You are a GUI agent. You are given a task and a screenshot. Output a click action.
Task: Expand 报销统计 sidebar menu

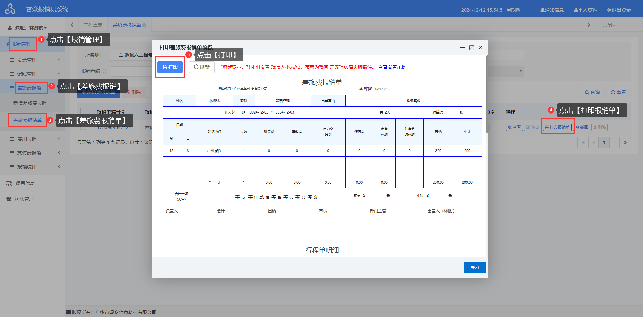click(33, 167)
